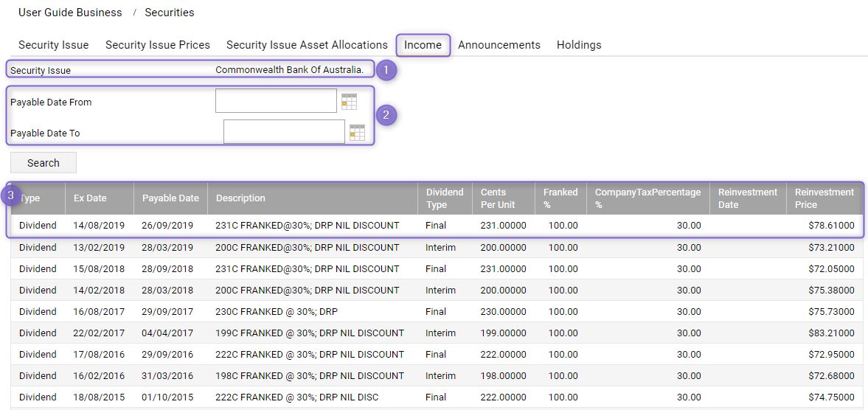Click Ex Date 22/02/2017
The image size is (868, 410).
point(99,333)
